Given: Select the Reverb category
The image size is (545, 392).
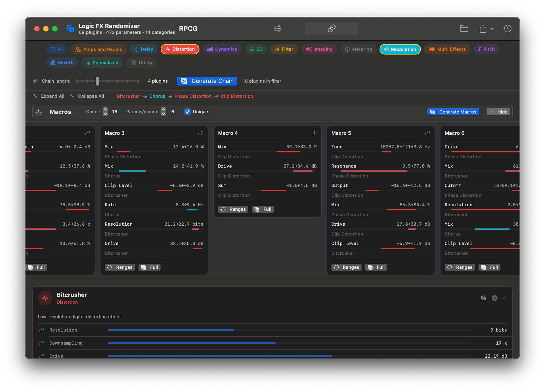Looking at the screenshot, I should coord(62,62).
